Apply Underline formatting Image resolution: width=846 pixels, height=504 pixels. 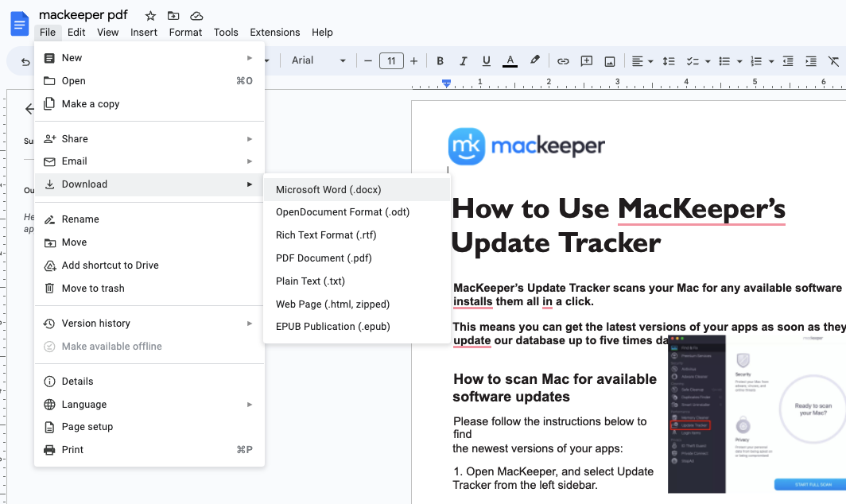pyautogui.click(x=486, y=61)
